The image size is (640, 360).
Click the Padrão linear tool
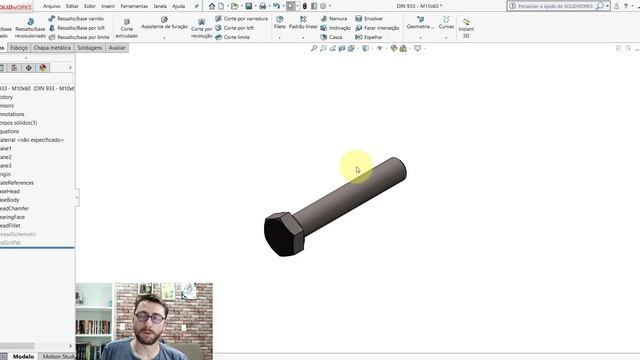pyautogui.click(x=303, y=22)
